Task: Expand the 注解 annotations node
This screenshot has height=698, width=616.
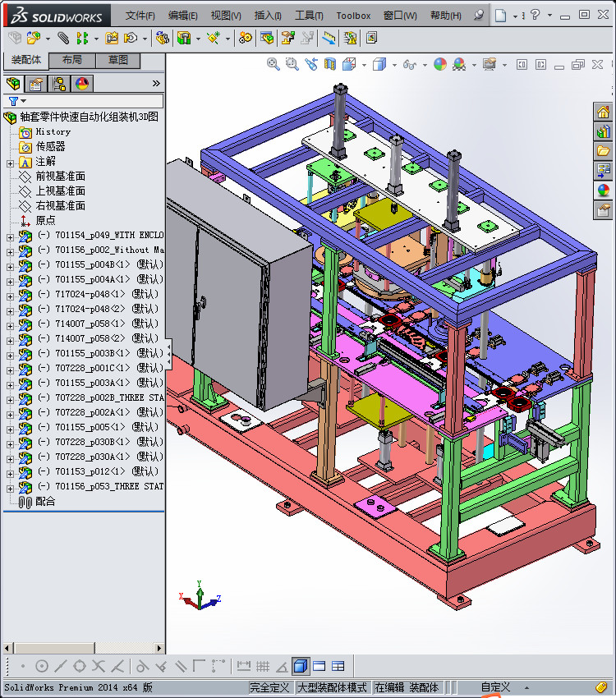Action: pos(10,163)
